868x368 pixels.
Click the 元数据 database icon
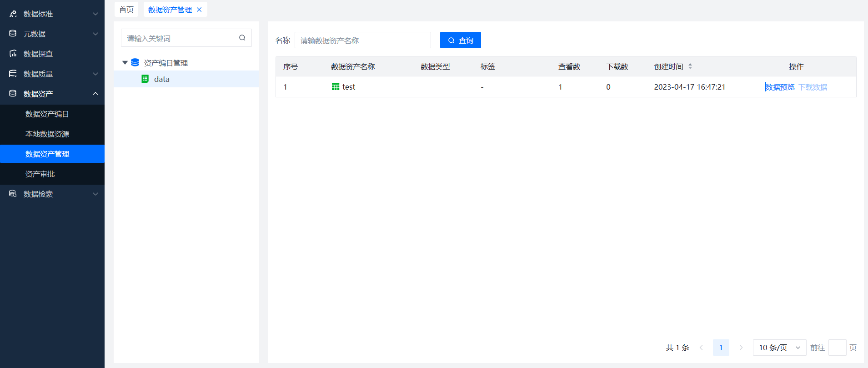[13, 34]
